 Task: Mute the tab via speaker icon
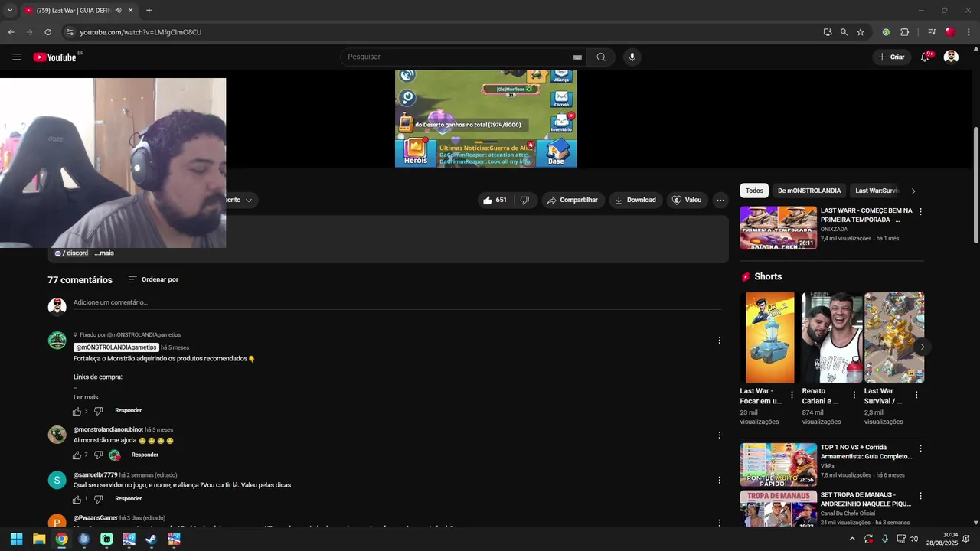[118, 11]
